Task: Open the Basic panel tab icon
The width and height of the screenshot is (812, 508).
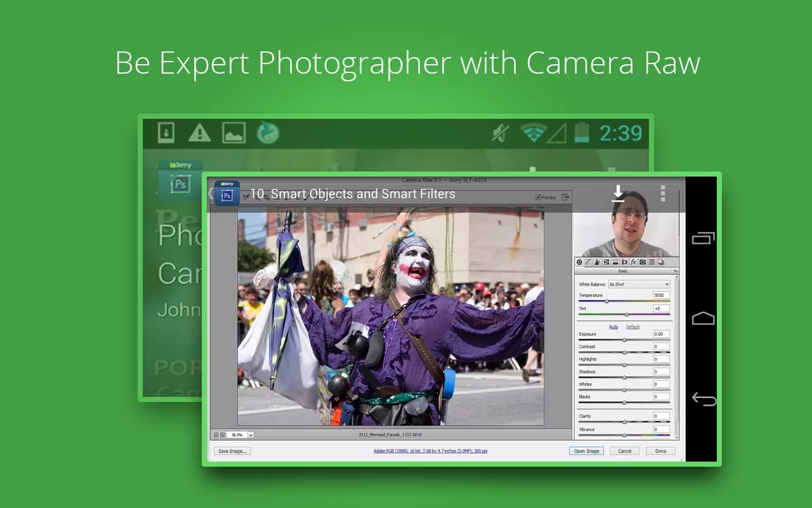Action: (579, 262)
